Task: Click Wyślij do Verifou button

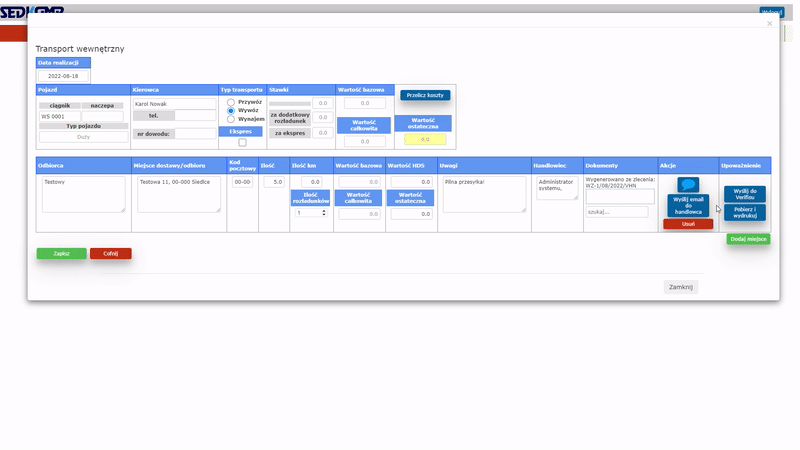Action: coord(745,194)
